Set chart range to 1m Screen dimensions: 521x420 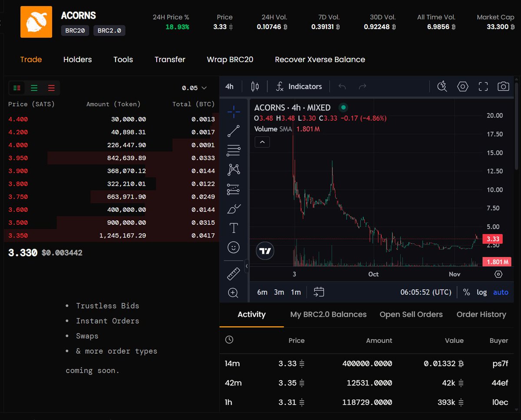pyautogui.click(x=296, y=292)
